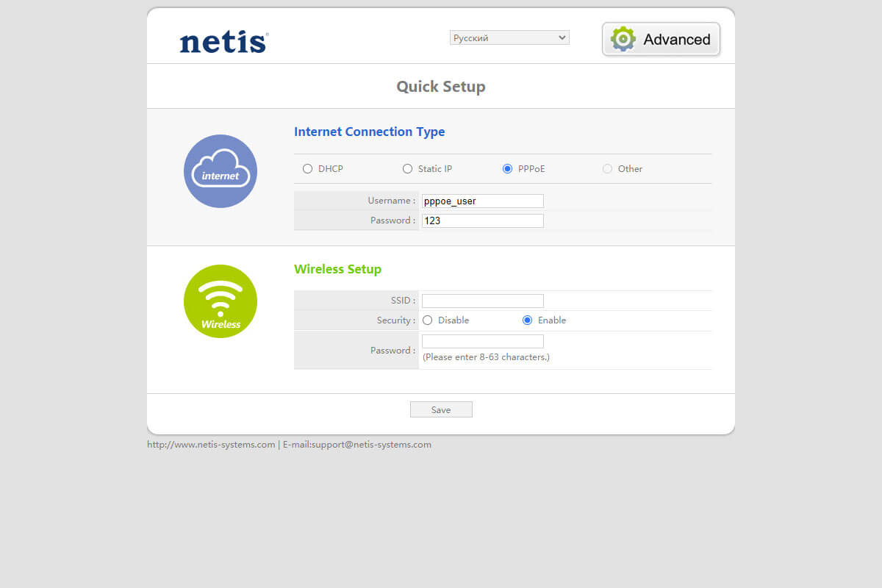882x588 pixels.
Task: Click the gear icon on Advanced button
Action: (x=623, y=39)
